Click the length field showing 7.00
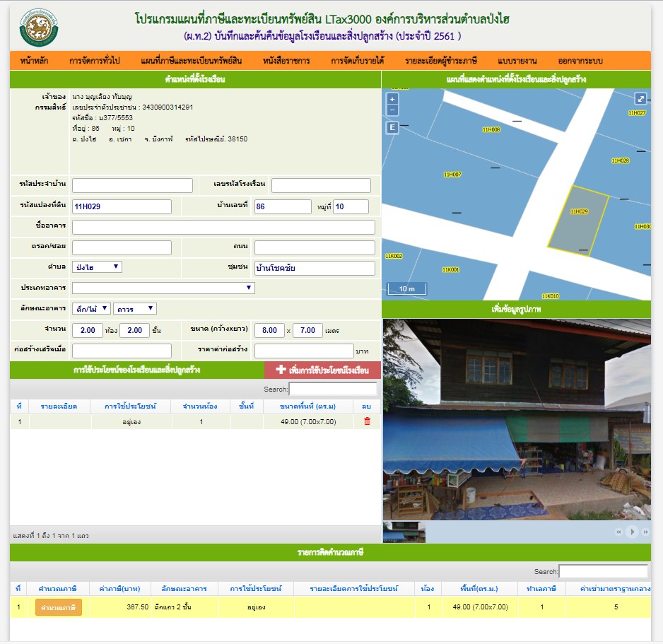This screenshot has width=663, height=644. coord(307,330)
